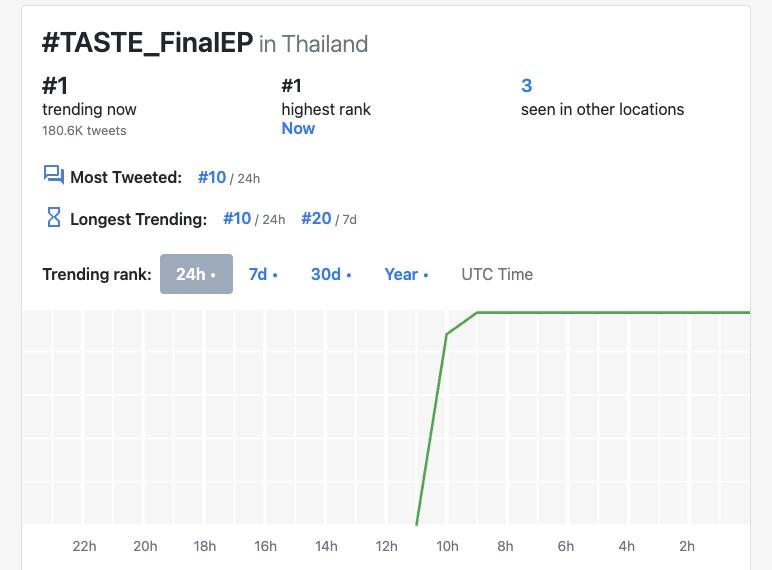
Task: Open the Most Tweeted #10 24h link
Action: pyautogui.click(x=212, y=177)
